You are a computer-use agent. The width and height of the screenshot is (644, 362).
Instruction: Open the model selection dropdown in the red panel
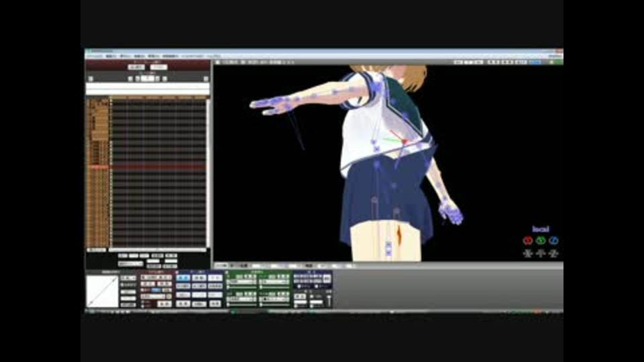click(x=156, y=278)
